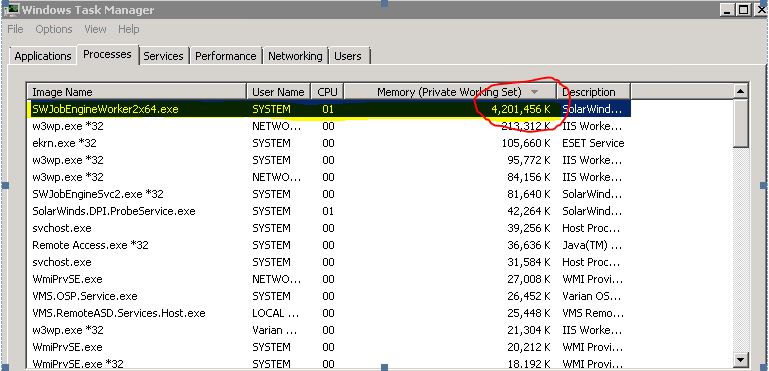Click the scrollbar down arrow

click(741, 360)
